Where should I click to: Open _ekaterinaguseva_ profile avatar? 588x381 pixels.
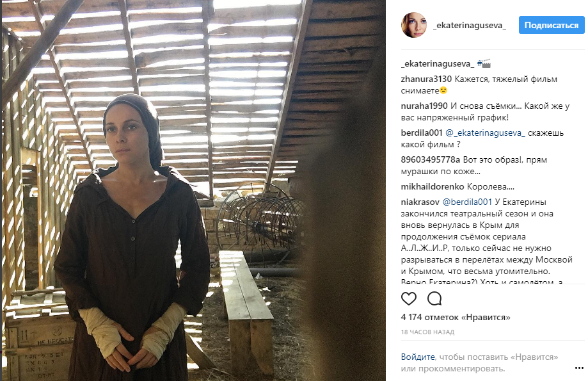[x=413, y=25]
